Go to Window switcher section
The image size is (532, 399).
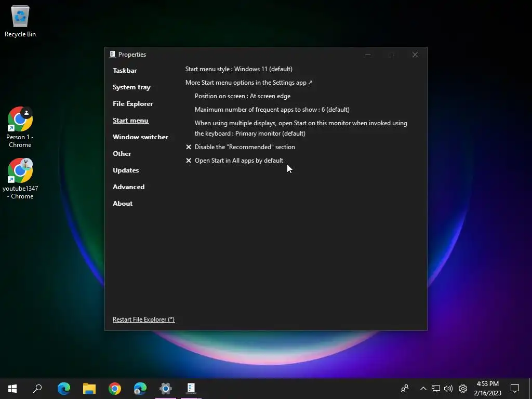pyautogui.click(x=140, y=137)
